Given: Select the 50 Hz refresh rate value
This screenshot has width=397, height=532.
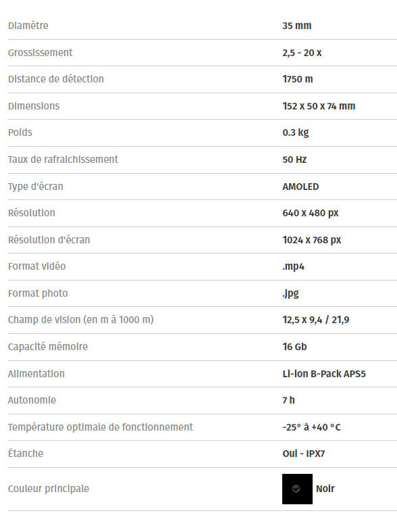Looking at the screenshot, I should tap(294, 160).
